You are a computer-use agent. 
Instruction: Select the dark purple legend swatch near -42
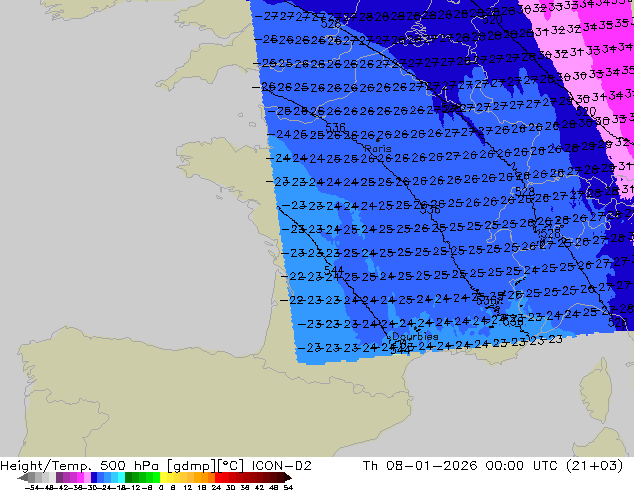tap(59, 477)
